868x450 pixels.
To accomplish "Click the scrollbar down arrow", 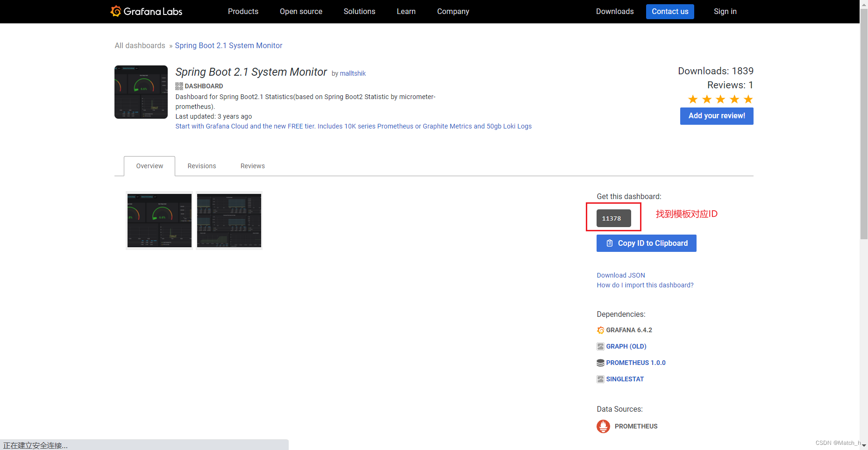I will [864, 446].
